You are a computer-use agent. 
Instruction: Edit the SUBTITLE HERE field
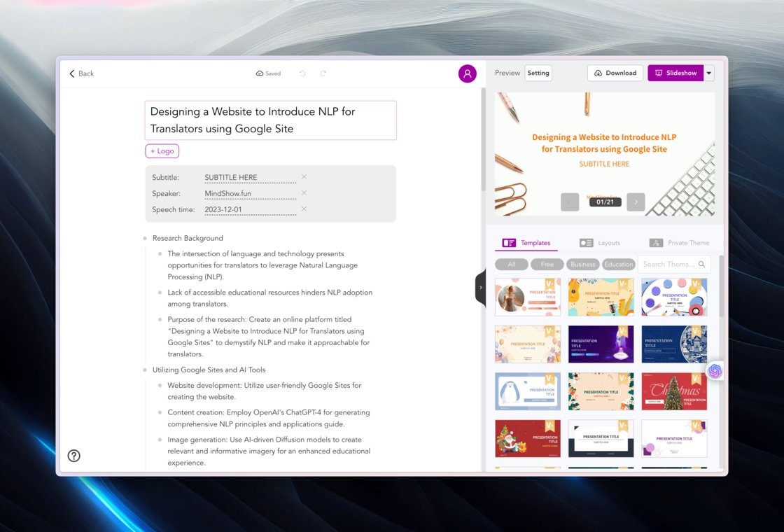[x=250, y=178]
